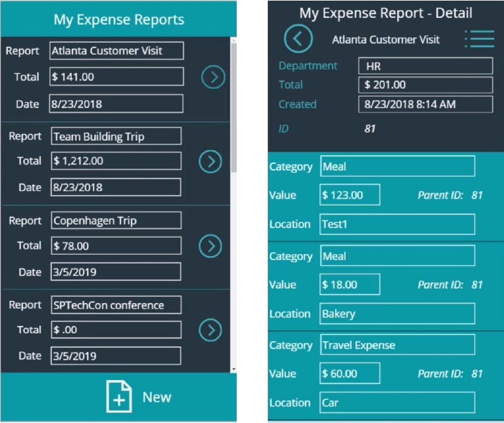Click the SPTechCon conference field
Screen dimensions: 504x423
tap(116, 305)
